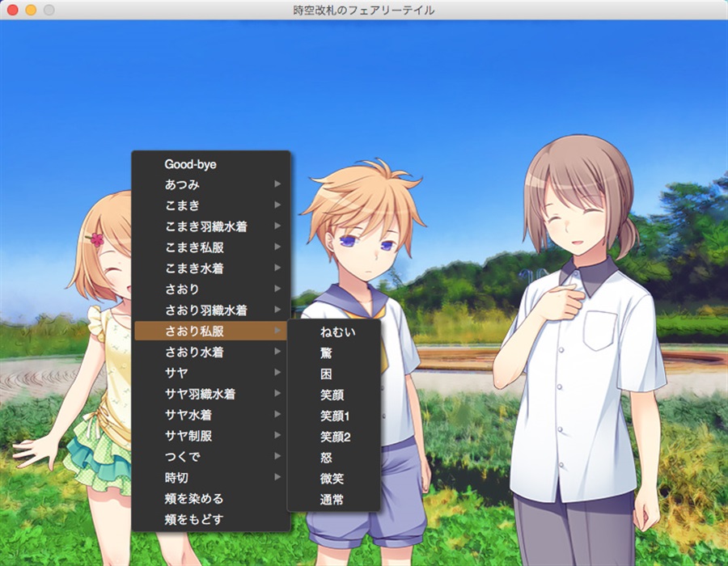
Task: Select 困 expression in submenu
Action: [x=334, y=374]
